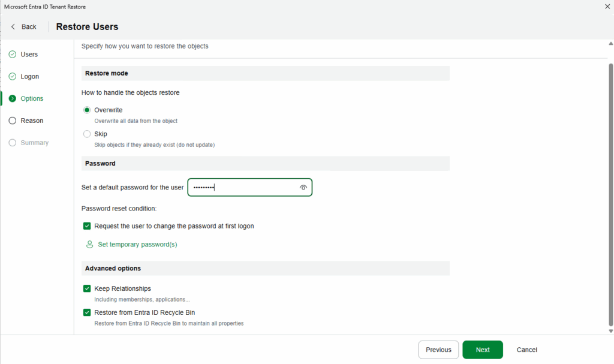This screenshot has width=614, height=364.
Task: Click the 'Restore Users' page title
Action: coord(87,26)
